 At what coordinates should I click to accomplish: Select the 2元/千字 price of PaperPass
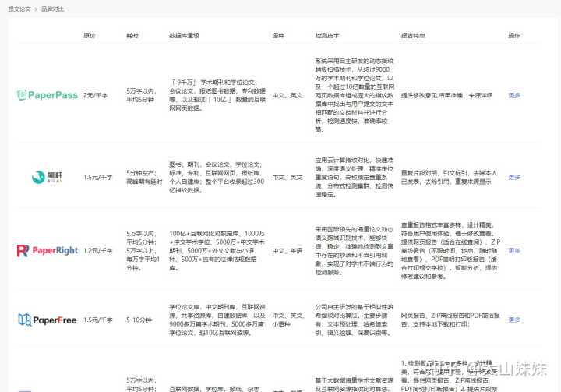[96, 95]
